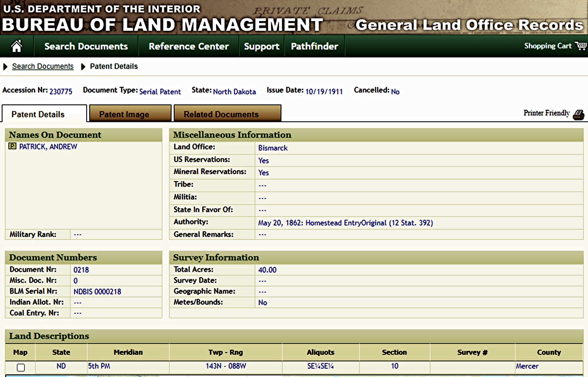Click the Shopping Cart text link
Screen dimensions: 588x377
coord(548,46)
